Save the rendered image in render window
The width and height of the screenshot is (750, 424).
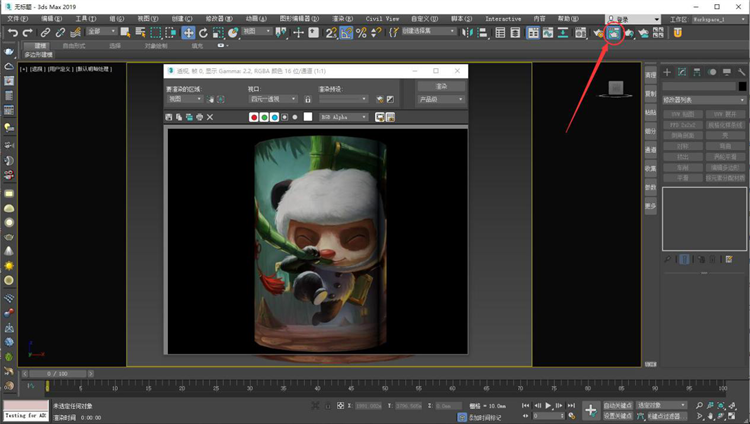168,117
